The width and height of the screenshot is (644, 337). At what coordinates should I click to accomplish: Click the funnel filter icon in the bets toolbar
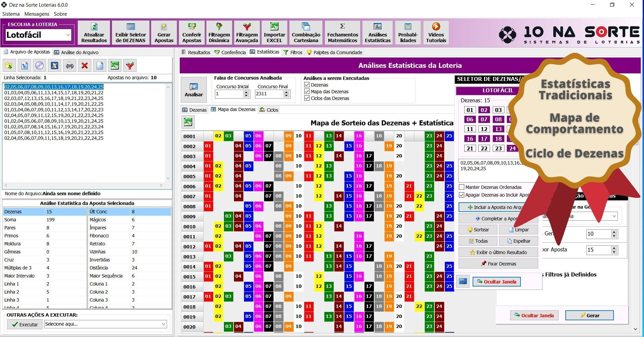(130, 66)
